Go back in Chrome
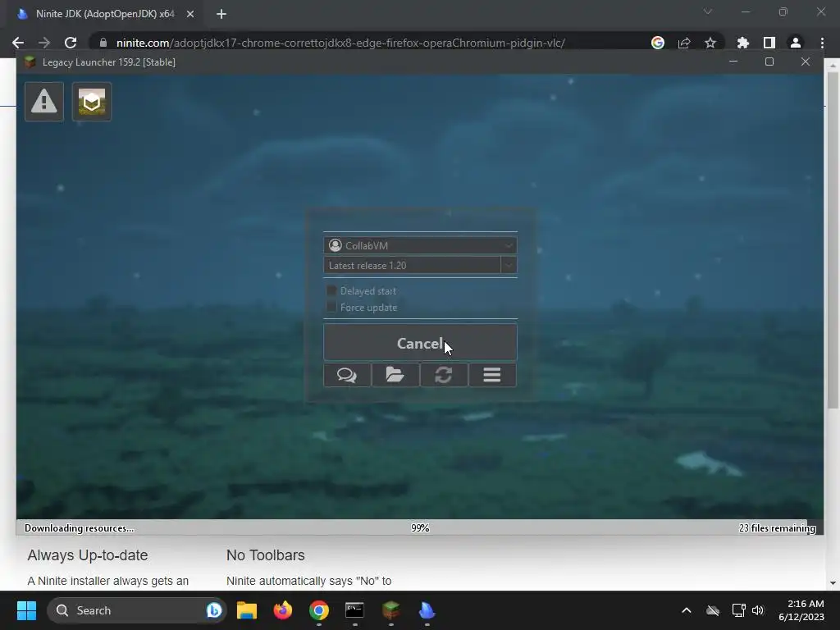 pos(18,43)
